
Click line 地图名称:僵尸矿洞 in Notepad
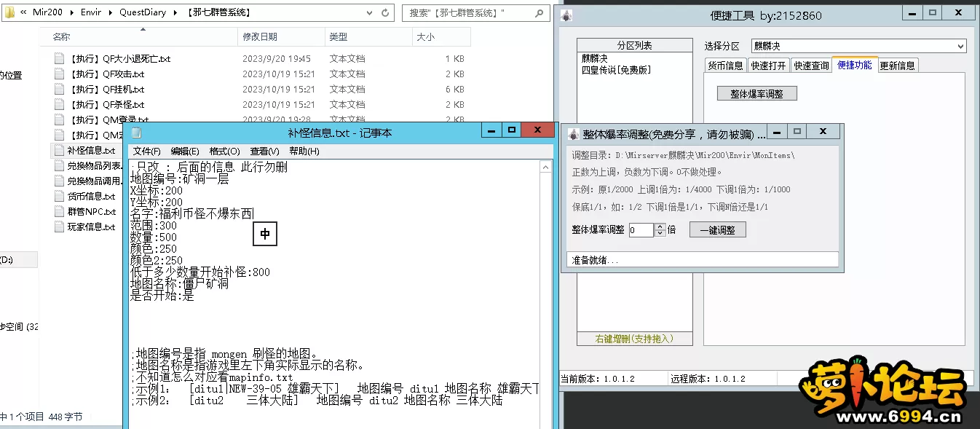179,283
